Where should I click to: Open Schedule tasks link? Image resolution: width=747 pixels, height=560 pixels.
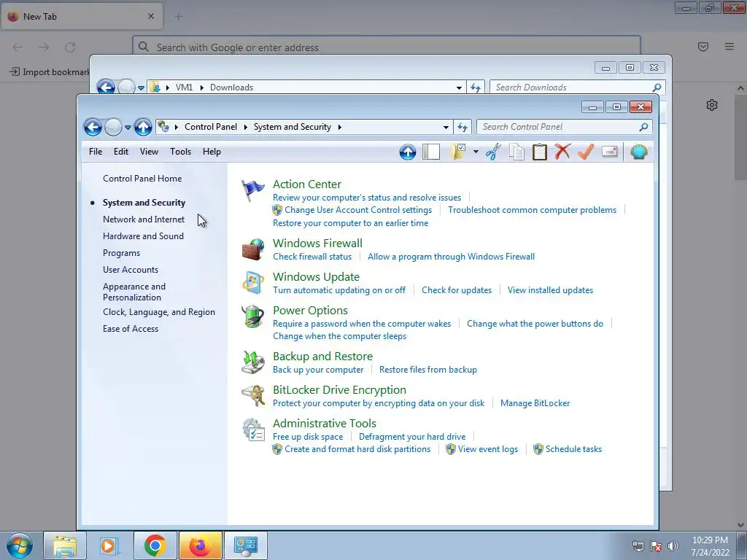coord(573,449)
